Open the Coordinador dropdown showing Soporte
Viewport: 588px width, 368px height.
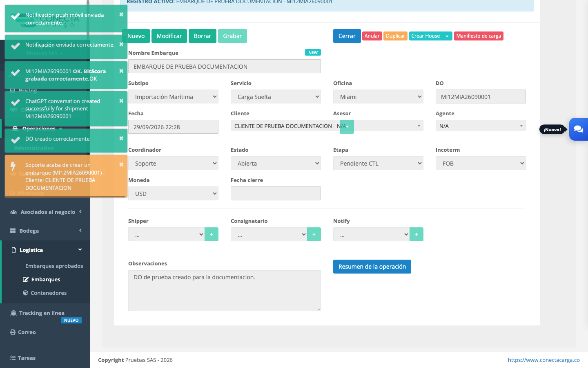click(173, 164)
